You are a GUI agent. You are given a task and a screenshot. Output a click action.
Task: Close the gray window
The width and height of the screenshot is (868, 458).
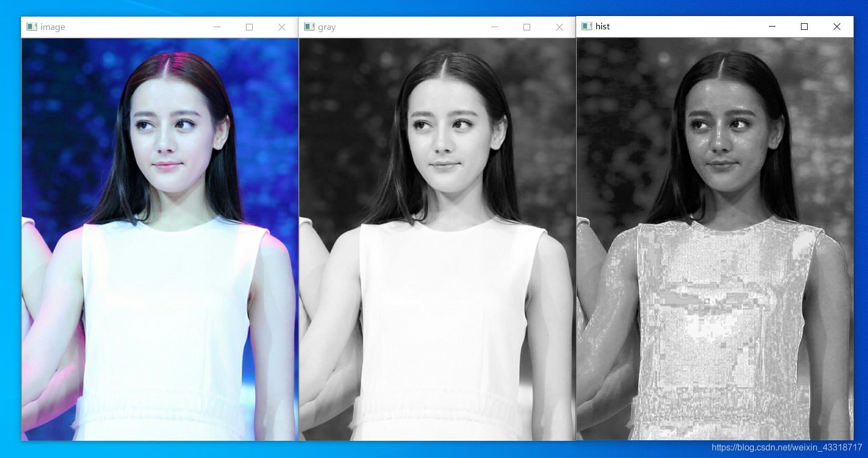point(559,27)
